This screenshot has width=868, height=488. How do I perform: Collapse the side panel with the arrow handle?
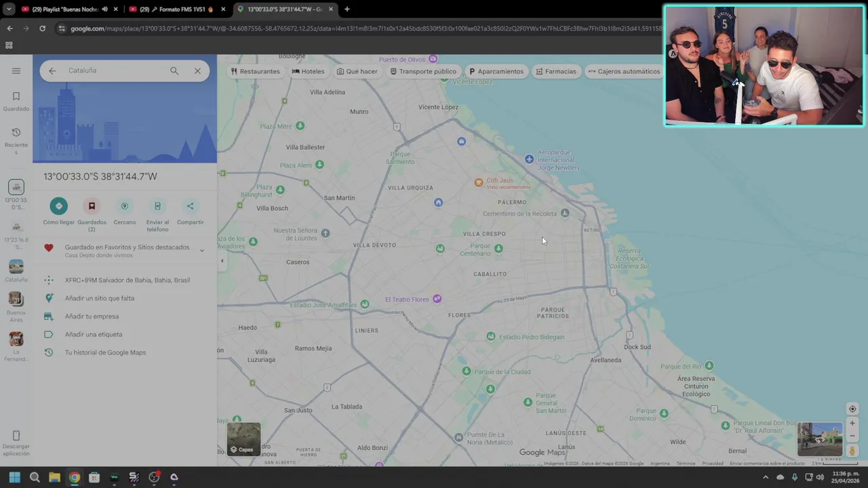click(x=222, y=261)
